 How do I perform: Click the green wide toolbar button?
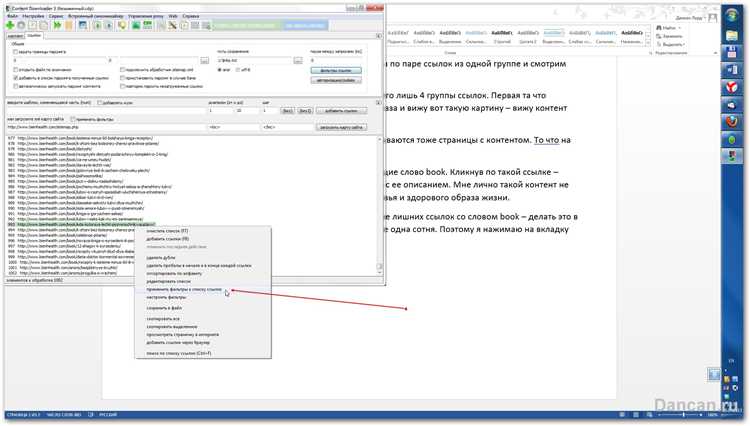click(x=248, y=25)
